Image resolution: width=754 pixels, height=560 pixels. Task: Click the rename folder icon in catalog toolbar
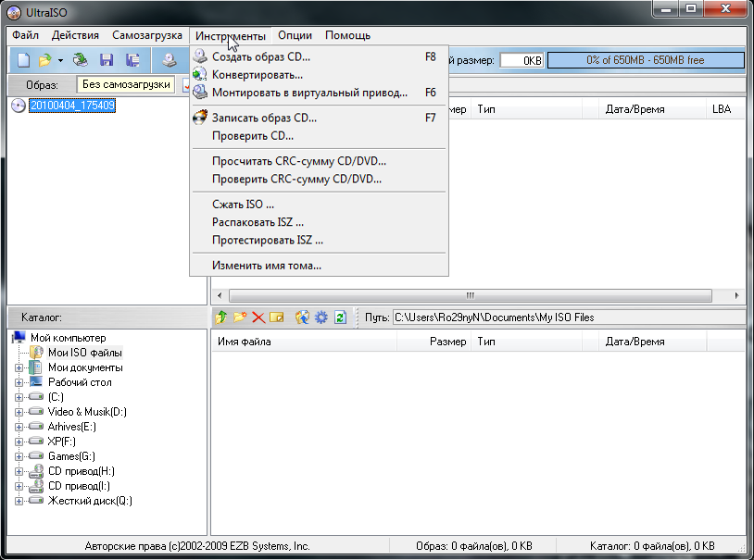[277, 317]
